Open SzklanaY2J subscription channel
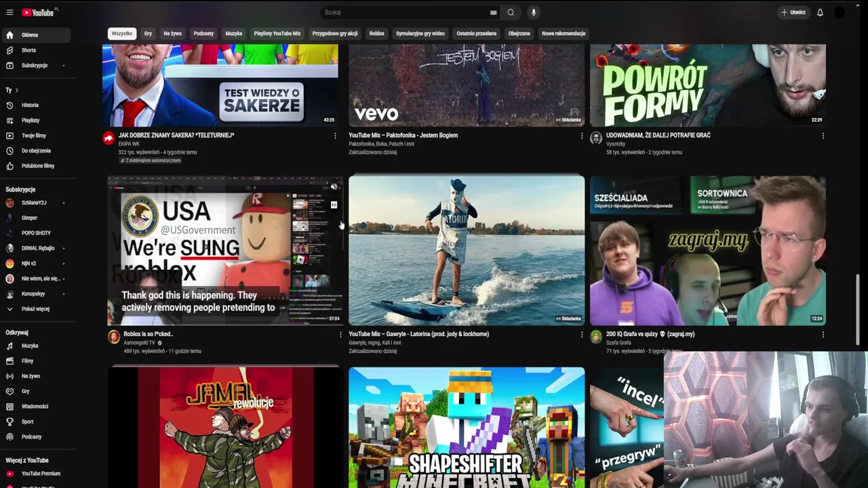Screen dimensions: 868x488 (35, 203)
